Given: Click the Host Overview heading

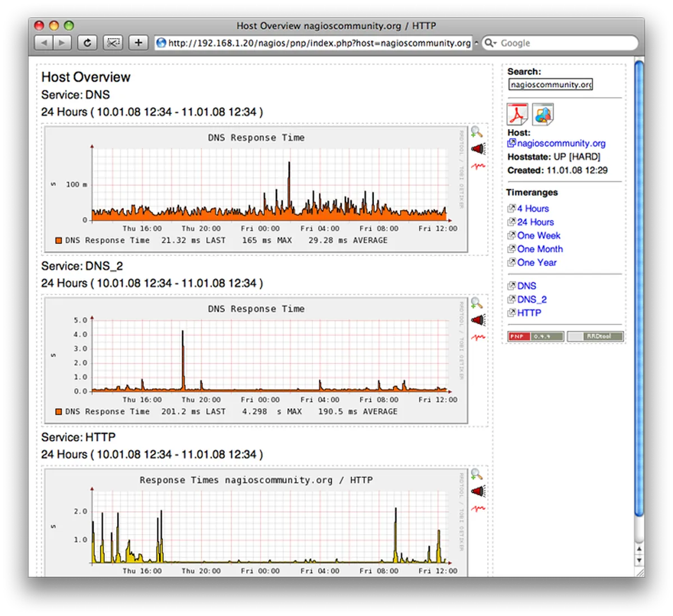Looking at the screenshot, I should click(86, 77).
